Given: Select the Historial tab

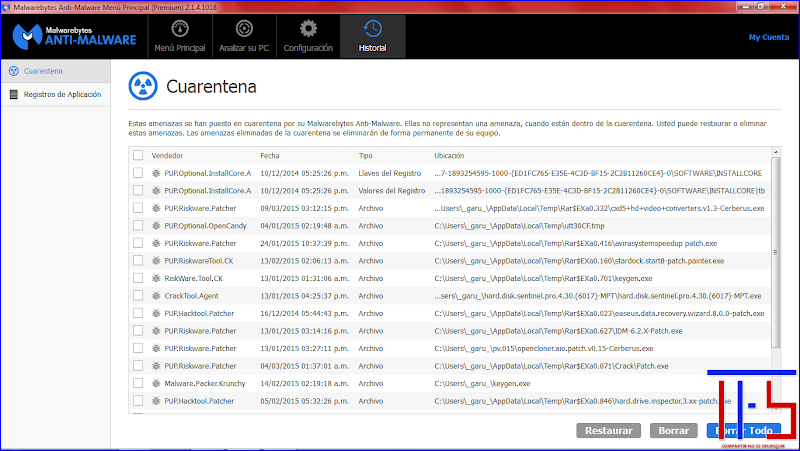Looking at the screenshot, I should coord(372,36).
